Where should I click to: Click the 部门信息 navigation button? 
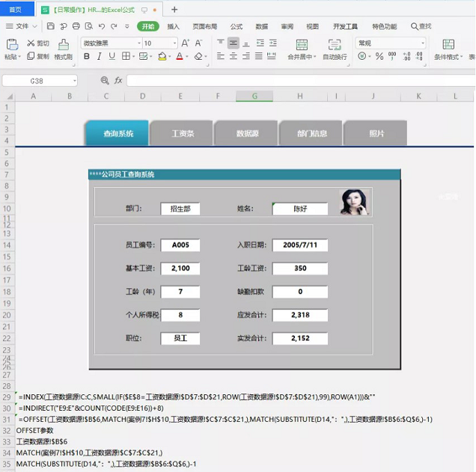click(312, 133)
